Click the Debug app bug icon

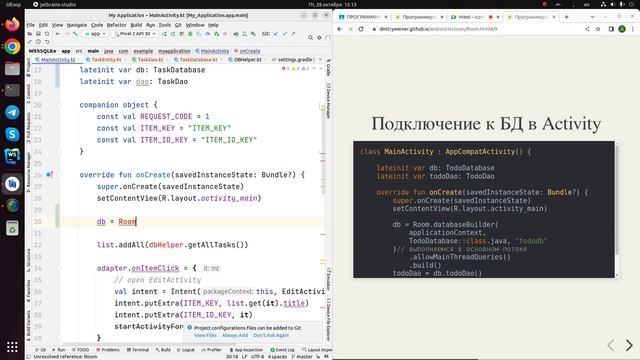point(190,34)
